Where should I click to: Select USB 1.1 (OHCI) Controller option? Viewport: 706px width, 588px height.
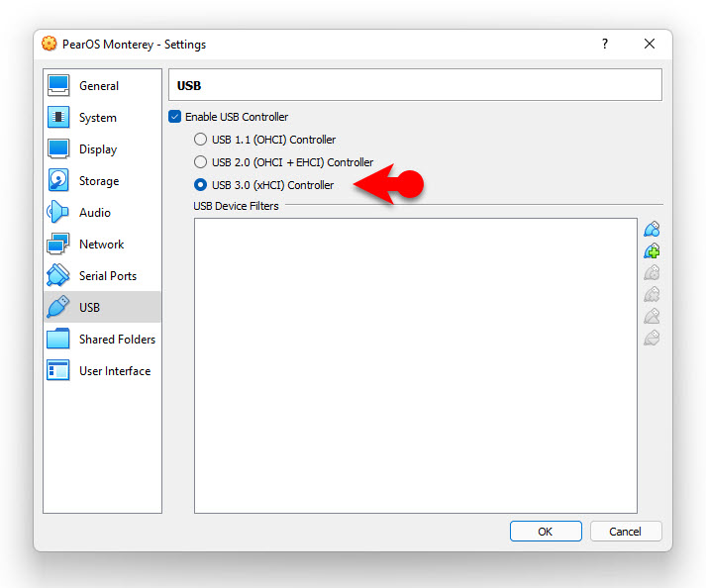200,140
